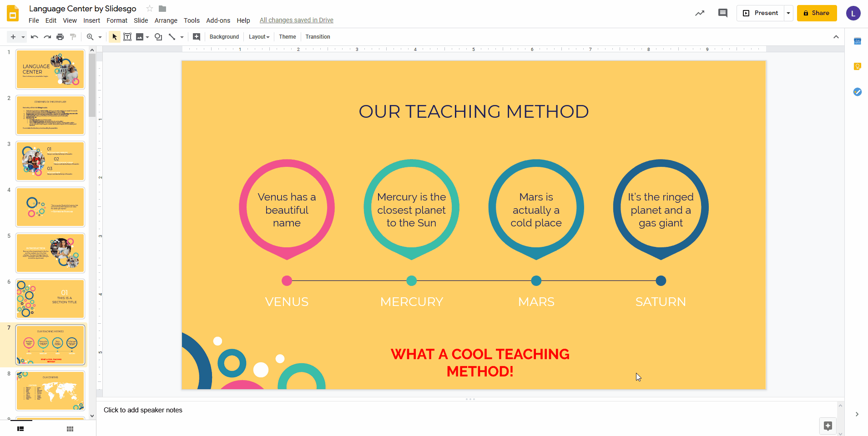
Task: Open the zoom level dropdown arrow
Action: point(100,37)
